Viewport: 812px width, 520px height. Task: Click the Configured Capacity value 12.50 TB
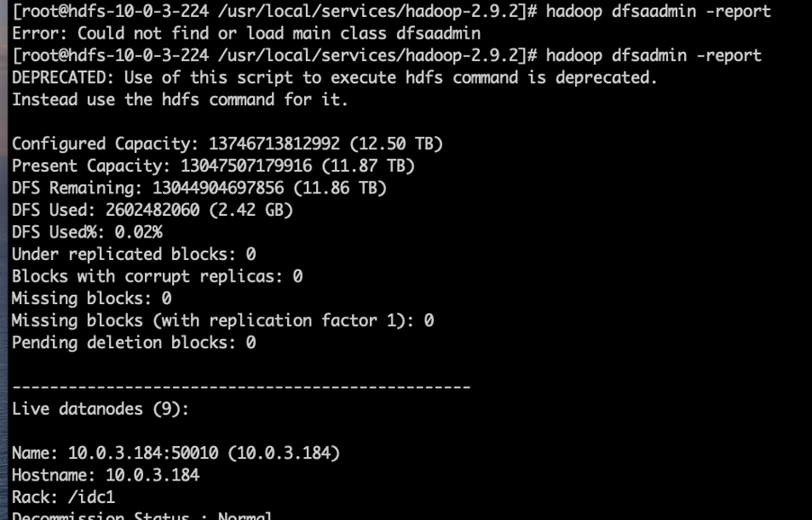tap(397, 144)
